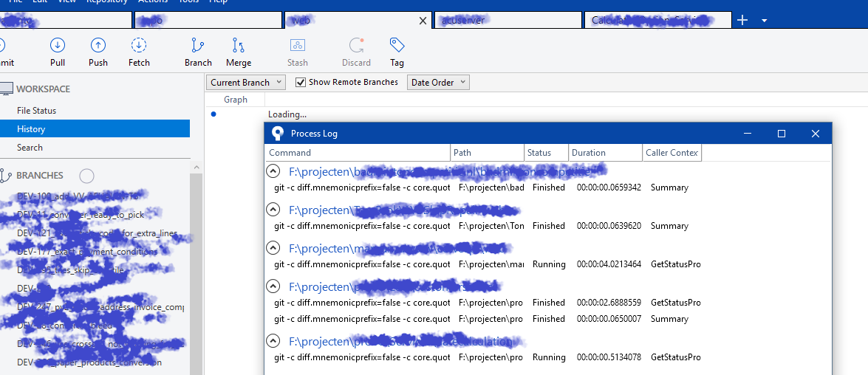Select the DEV-121 code_for_extra_lines branch
Screen dimensions: 868x375
98,233
